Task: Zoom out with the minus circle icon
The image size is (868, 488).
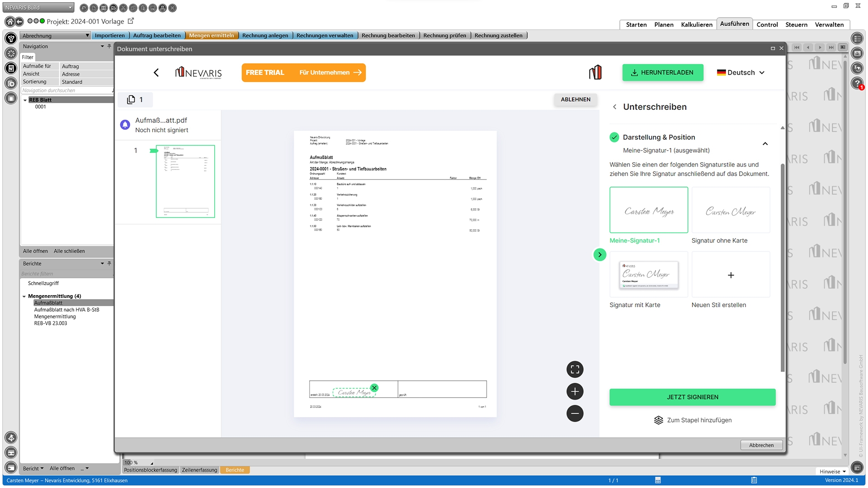Action: (x=575, y=413)
